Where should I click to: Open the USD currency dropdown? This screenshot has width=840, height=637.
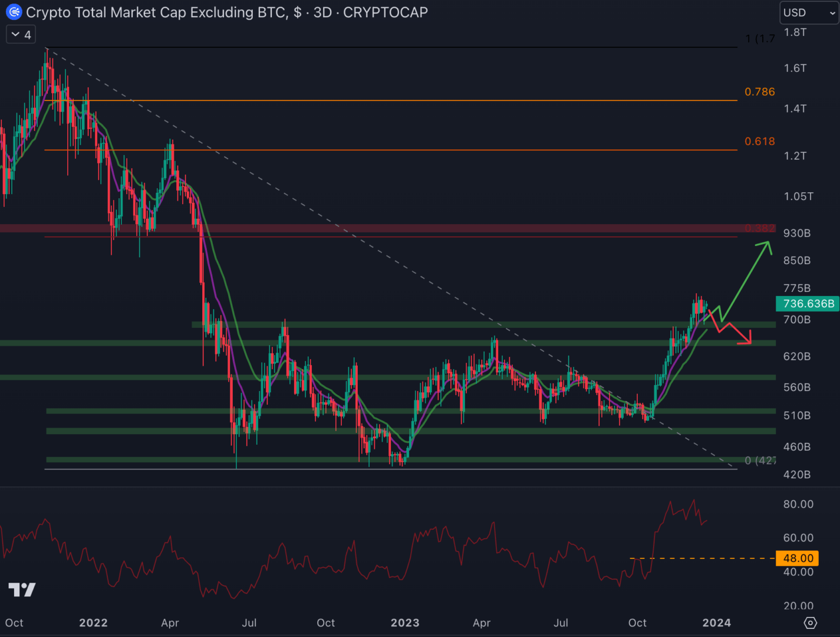point(809,12)
